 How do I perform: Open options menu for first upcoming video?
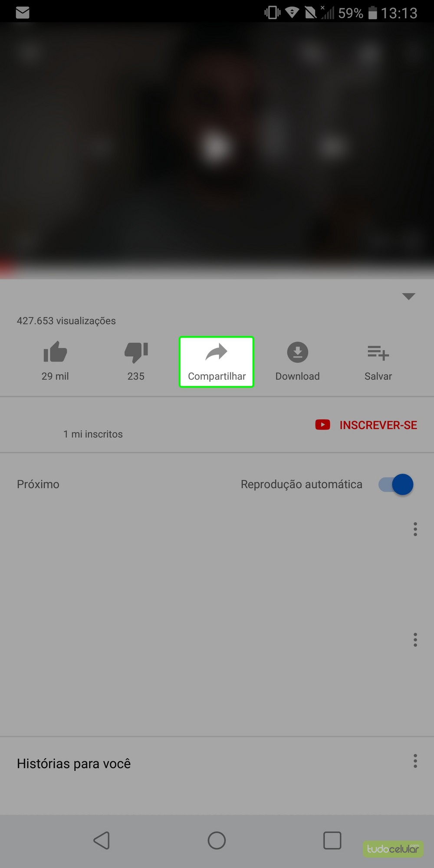tap(415, 529)
